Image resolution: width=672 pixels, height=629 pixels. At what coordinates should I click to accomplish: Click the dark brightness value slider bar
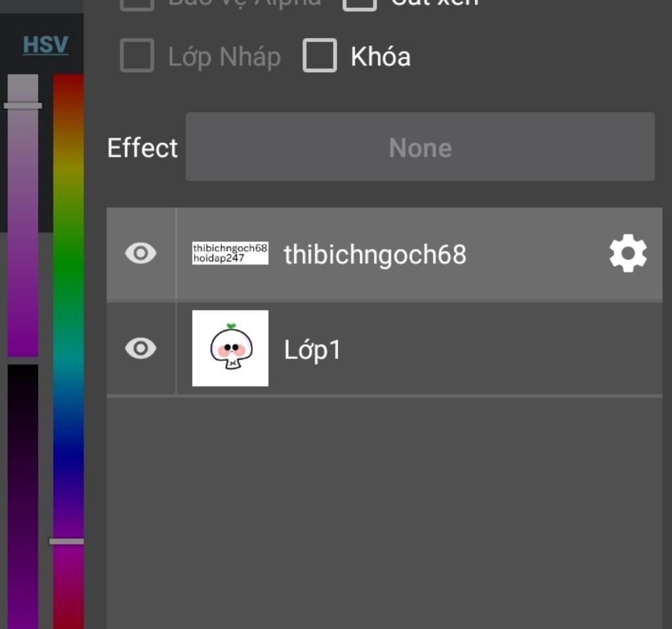23,497
